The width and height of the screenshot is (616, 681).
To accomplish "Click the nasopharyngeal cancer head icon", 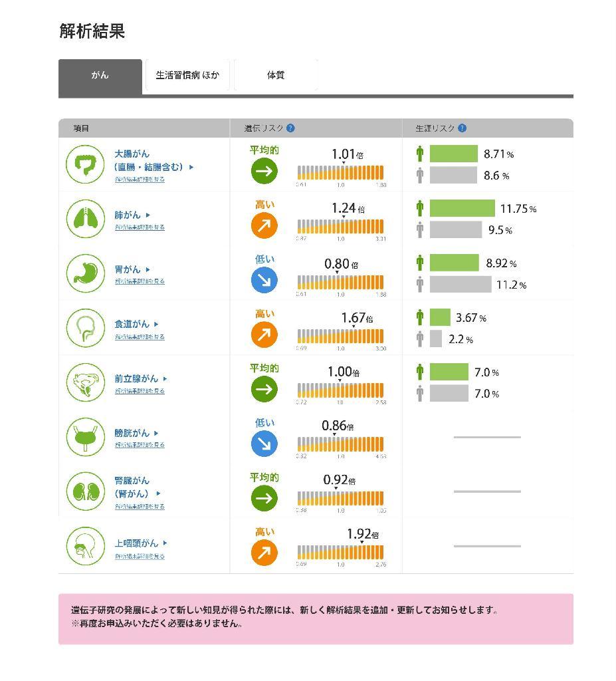I will [86, 546].
